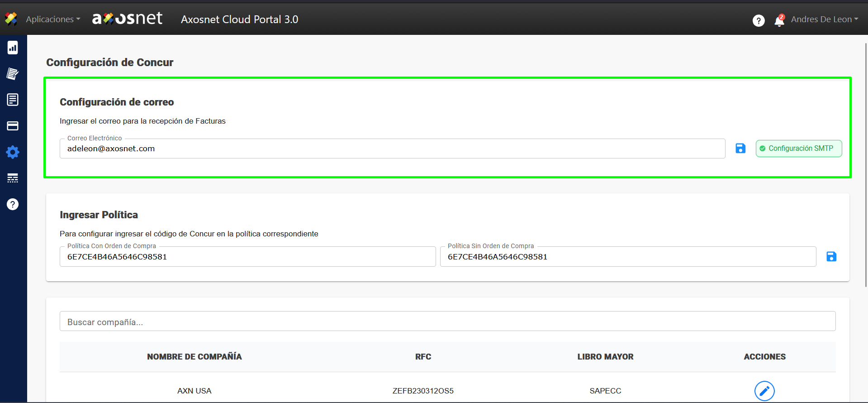This screenshot has height=403, width=868.
Task: Open Configuración SMTP settings
Action: click(799, 149)
